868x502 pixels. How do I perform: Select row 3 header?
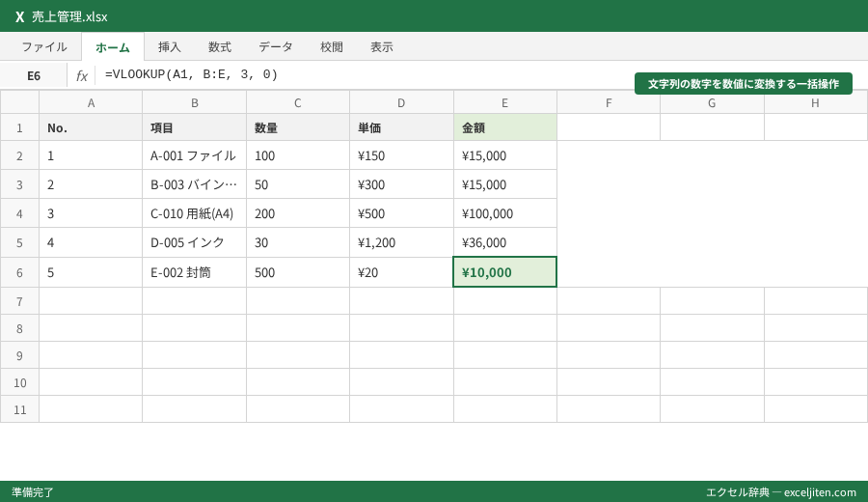point(19,184)
